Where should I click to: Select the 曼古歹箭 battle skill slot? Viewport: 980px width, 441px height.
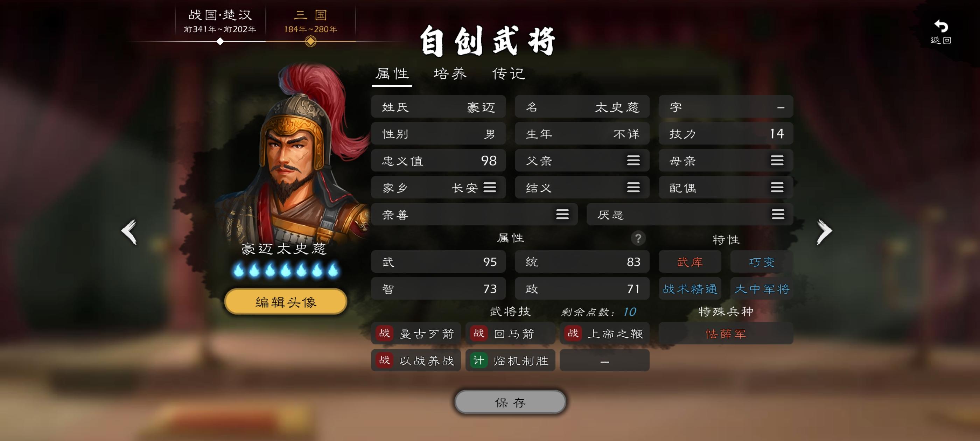coord(415,333)
